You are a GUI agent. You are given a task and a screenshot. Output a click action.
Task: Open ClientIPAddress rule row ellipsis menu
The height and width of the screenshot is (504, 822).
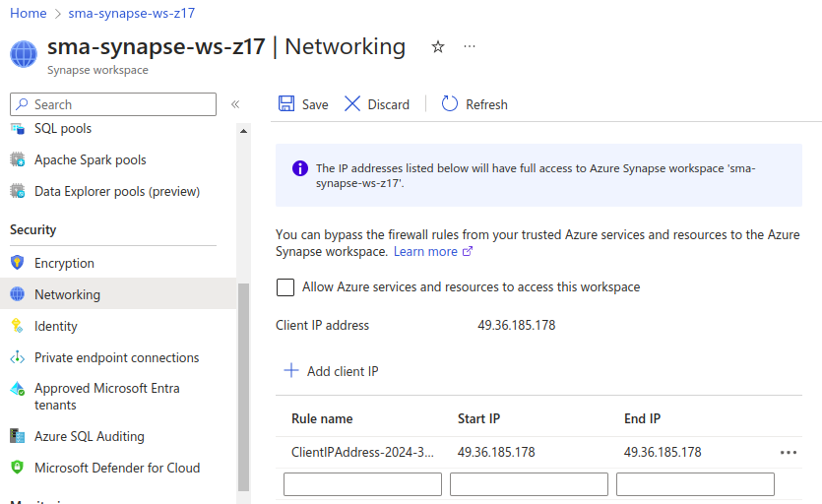(x=788, y=453)
